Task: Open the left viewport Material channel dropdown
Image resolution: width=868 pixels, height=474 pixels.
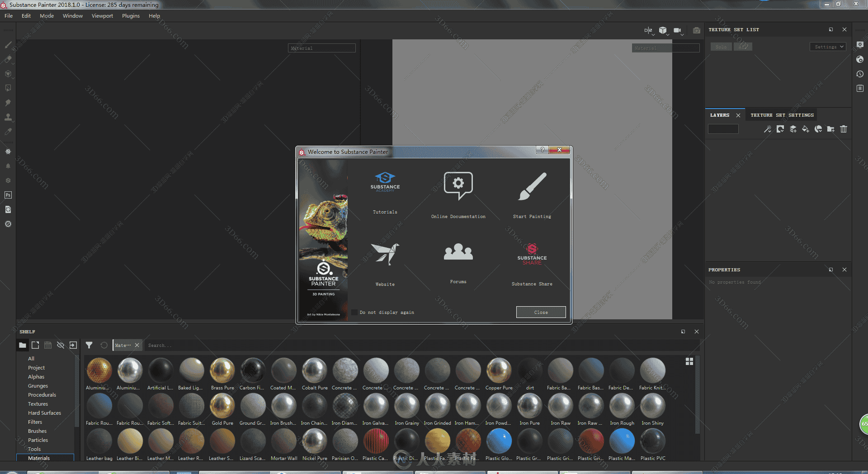Action: [x=322, y=48]
